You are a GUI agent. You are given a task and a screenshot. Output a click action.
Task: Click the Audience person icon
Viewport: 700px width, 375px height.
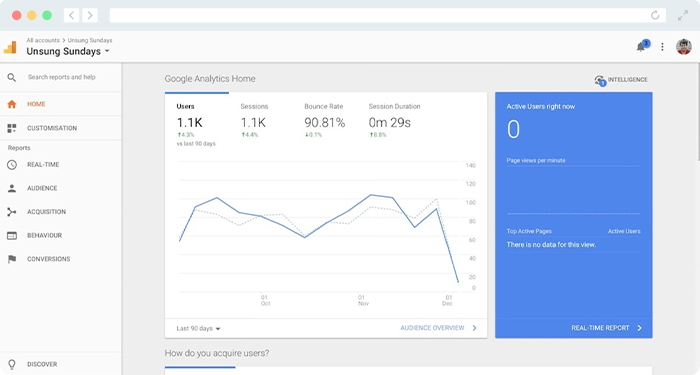[x=12, y=188]
